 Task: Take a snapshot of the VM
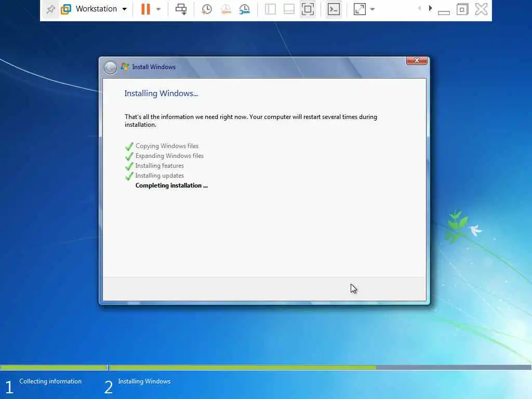tap(207, 9)
